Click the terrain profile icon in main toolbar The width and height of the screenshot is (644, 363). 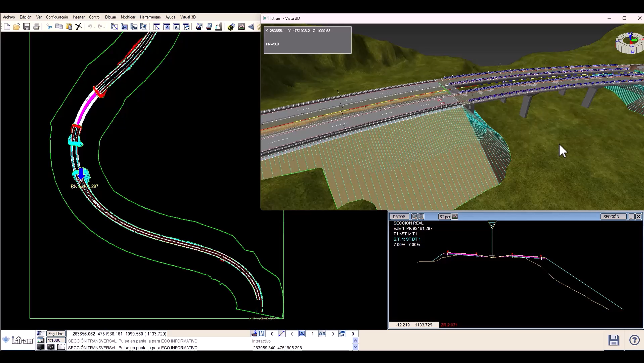click(241, 27)
